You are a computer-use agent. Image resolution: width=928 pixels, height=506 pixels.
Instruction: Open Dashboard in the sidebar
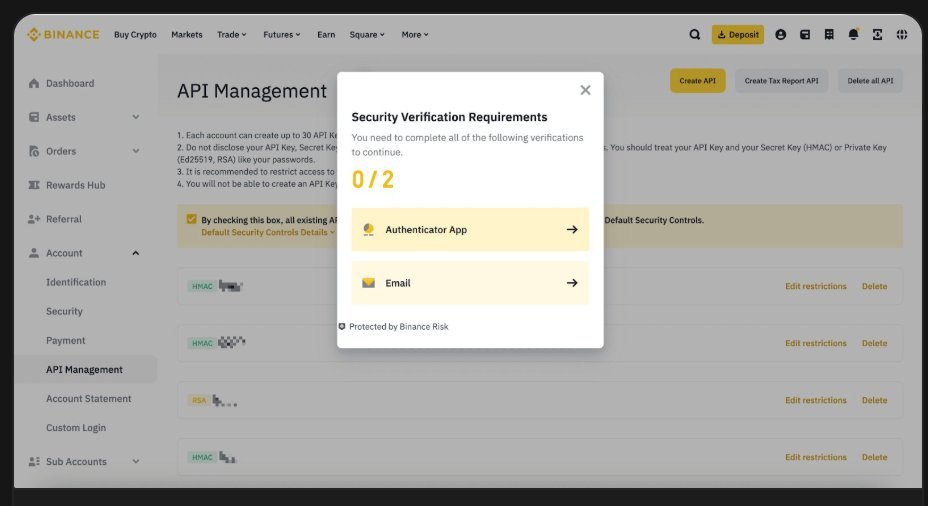(x=70, y=83)
